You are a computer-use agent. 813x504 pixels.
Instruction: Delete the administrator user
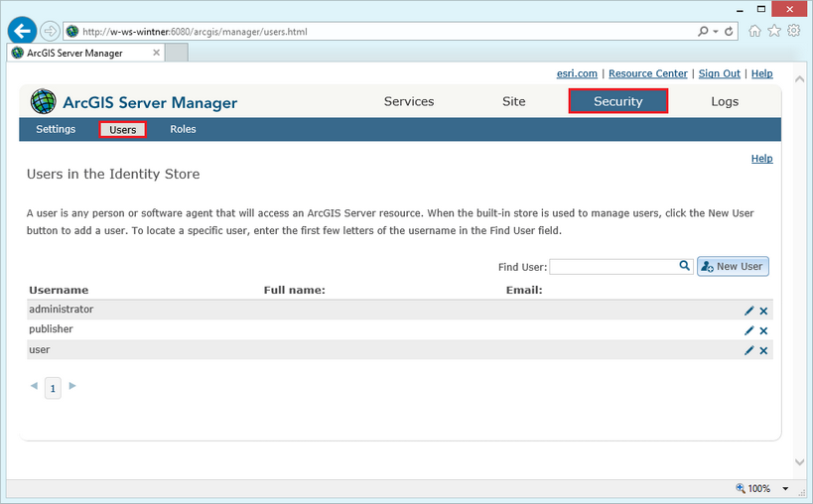[x=763, y=311]
